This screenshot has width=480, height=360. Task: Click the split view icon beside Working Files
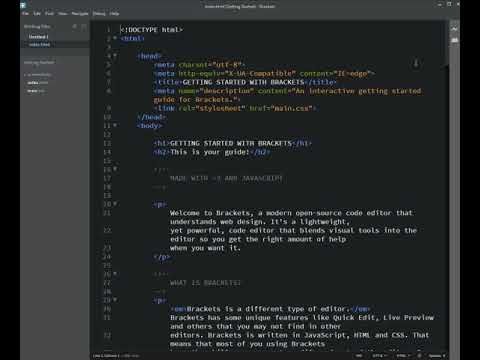click(84, 27)
